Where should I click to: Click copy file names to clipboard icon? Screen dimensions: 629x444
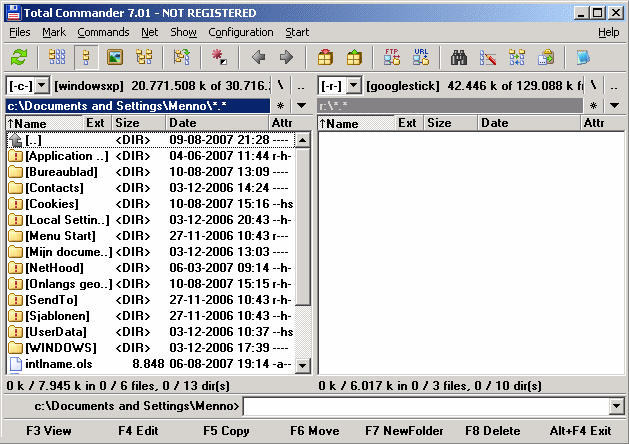[546, 57]
